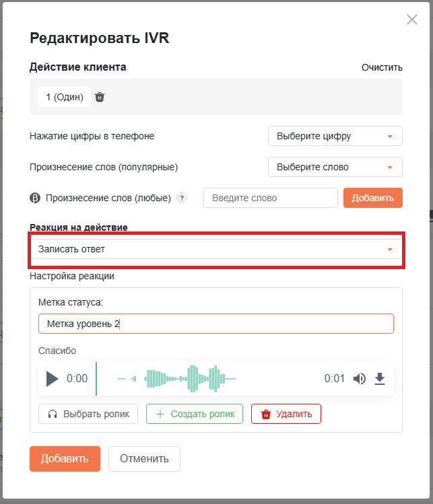
Task: Open the Записать ответ reaction dropdown
Action: [x=216, y=249]
